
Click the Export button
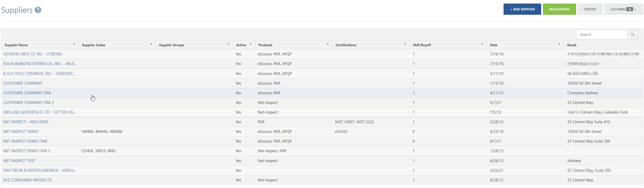[590, 9]
